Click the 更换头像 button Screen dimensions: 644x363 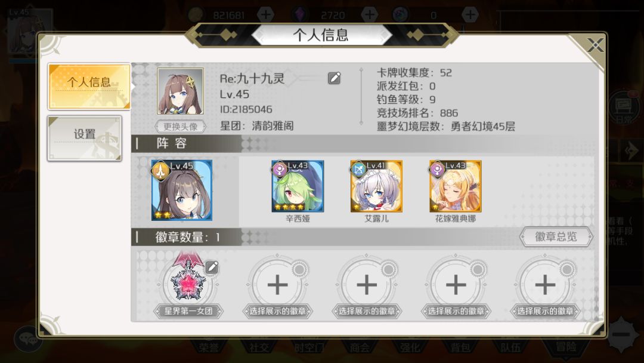pos(180,126)
